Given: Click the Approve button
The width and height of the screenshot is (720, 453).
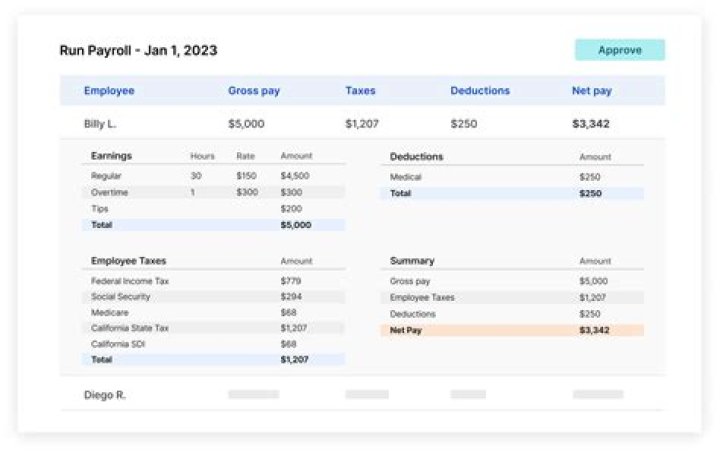Looking at the screenshot, I should 619,50.
